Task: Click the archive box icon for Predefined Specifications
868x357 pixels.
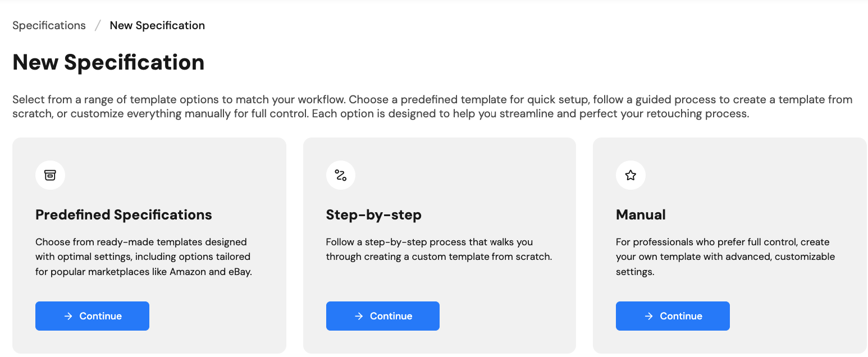Action: tap(50, 175)
